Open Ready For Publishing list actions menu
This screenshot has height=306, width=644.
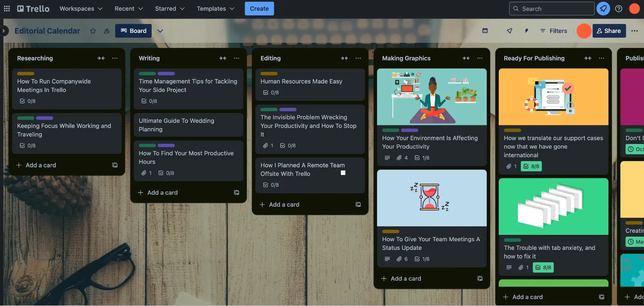[601, 58]
